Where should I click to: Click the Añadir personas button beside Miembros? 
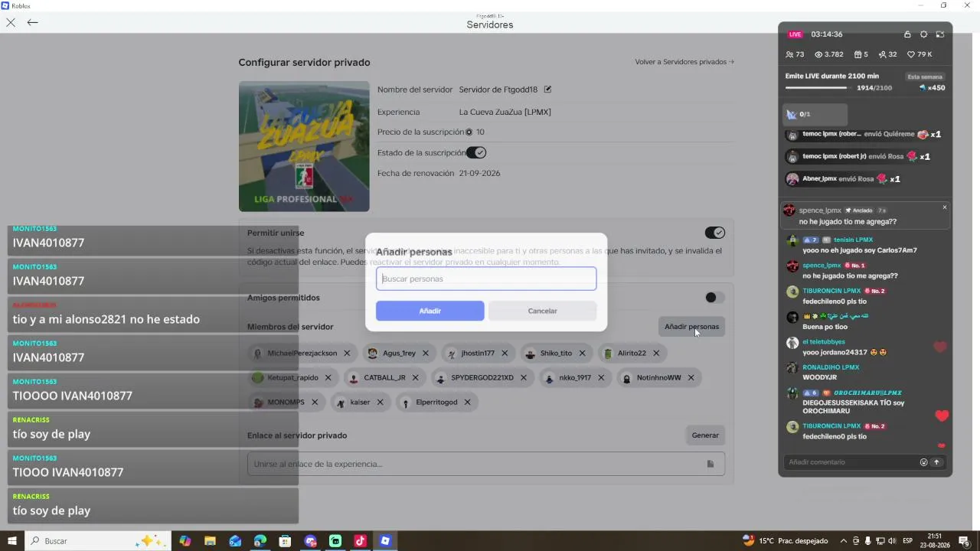[691, 327]
